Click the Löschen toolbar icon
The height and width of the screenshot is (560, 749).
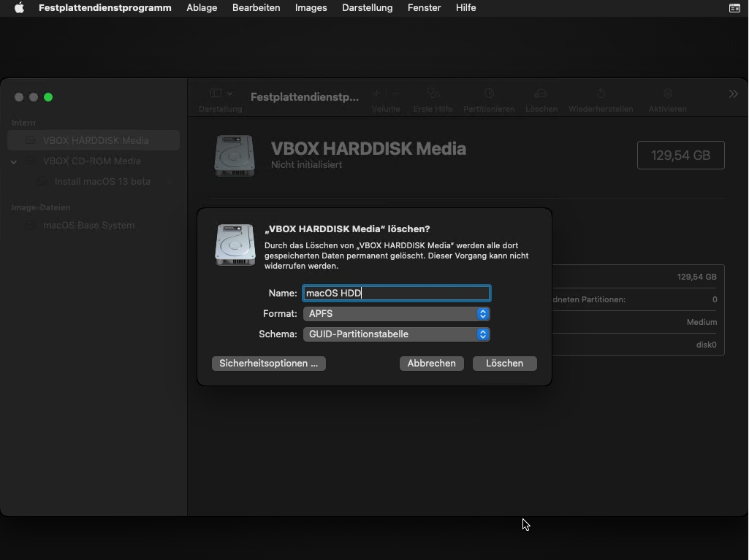click(541, 93)
